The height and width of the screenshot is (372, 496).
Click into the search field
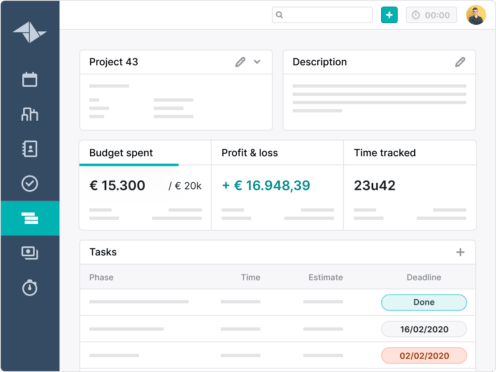[322, 15]
